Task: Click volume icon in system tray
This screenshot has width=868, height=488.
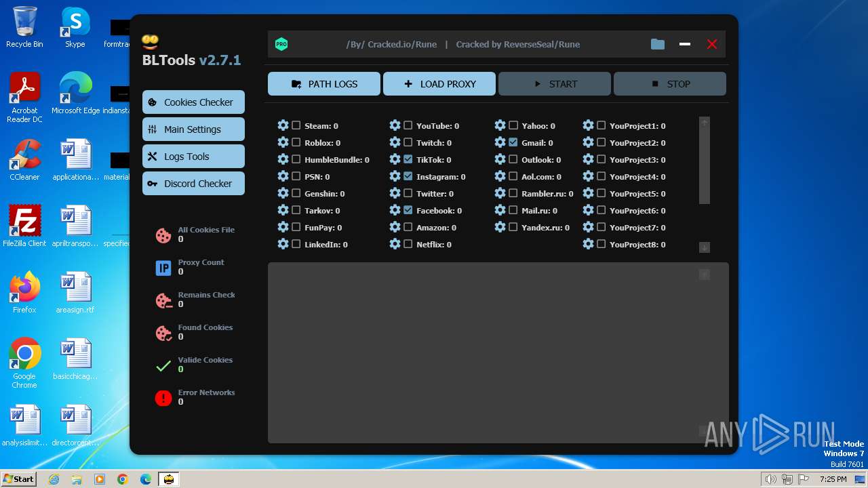Action: pyautogui.click(x=770, y=479)
